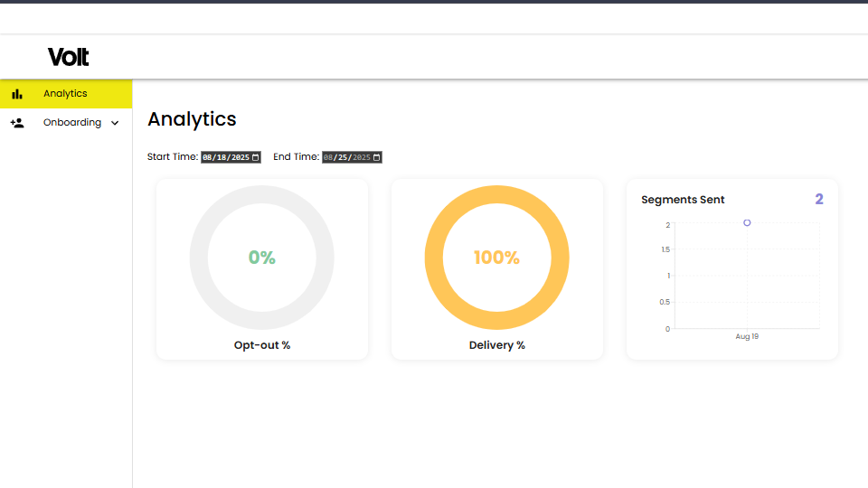Click the day in End Time field
868x488 pixels.
pos(342,157)
